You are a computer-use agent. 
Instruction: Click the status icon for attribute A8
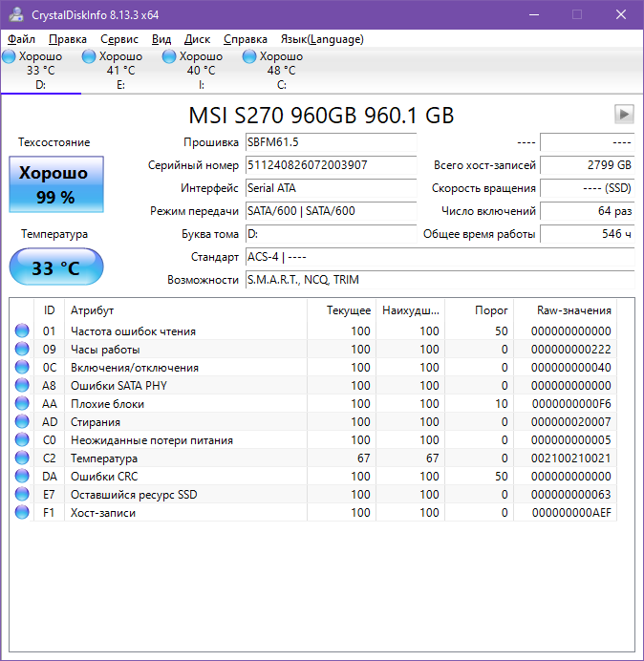click(22, 385)
